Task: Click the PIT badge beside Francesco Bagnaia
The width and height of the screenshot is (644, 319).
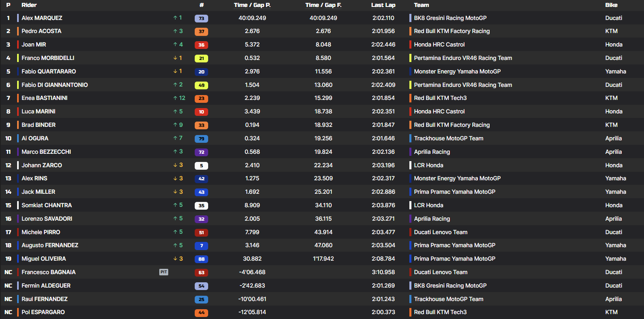Action: [x=164, y=272]
